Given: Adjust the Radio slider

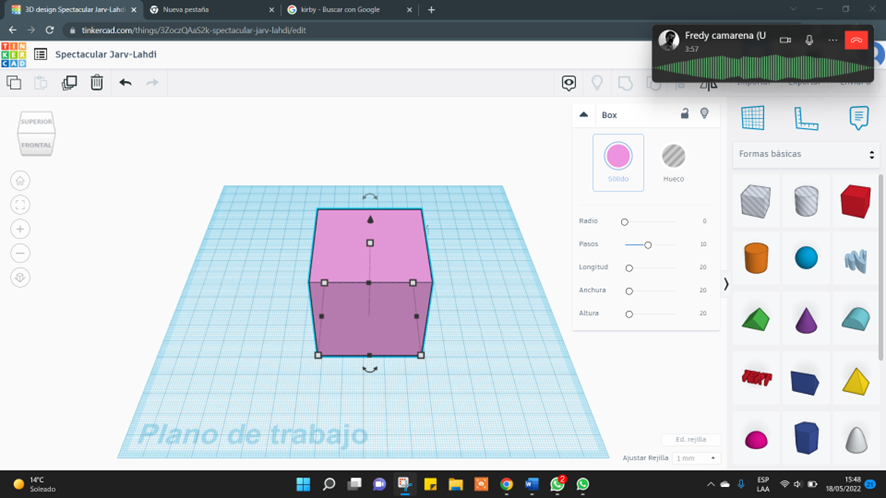Looking at the screenshot, I should tap(624, 222).
